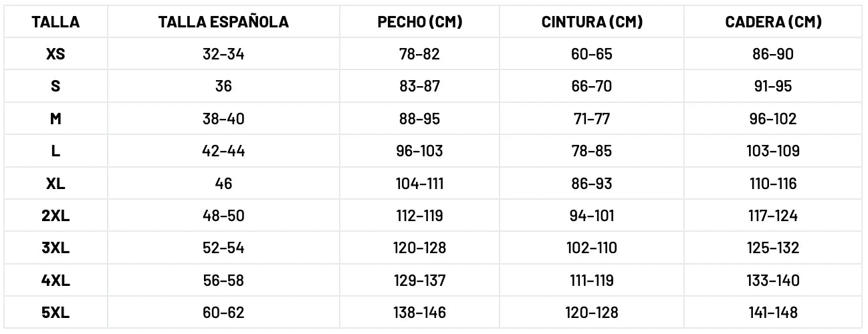The height and width of the screenshot is (334, 868).
Task: Select the M size row label
Action: (x=56, y=119)
